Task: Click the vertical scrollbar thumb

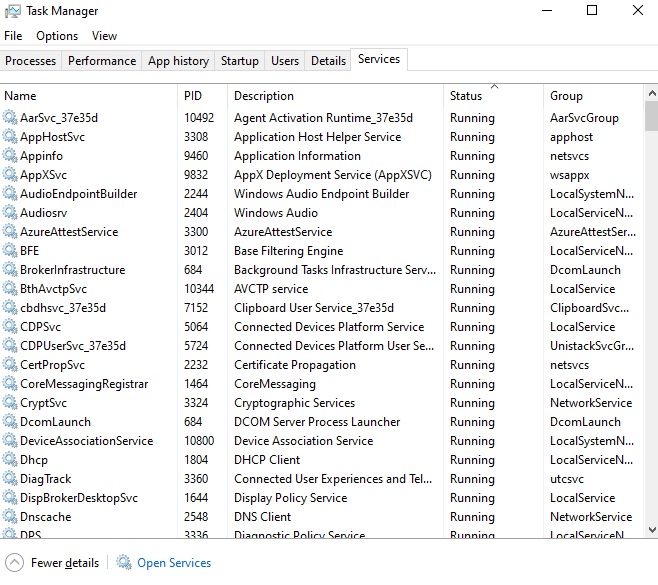Action: (x=652, y=116)
